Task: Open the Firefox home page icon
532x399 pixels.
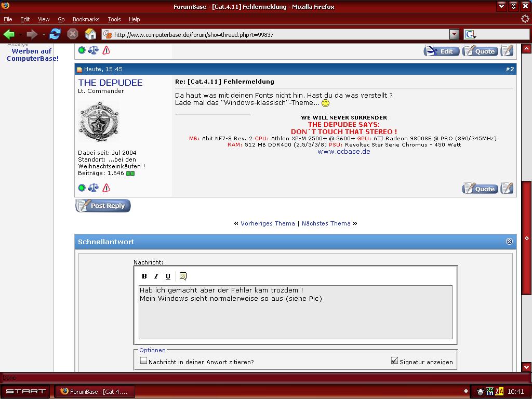Action: click(x=90, y=34)
